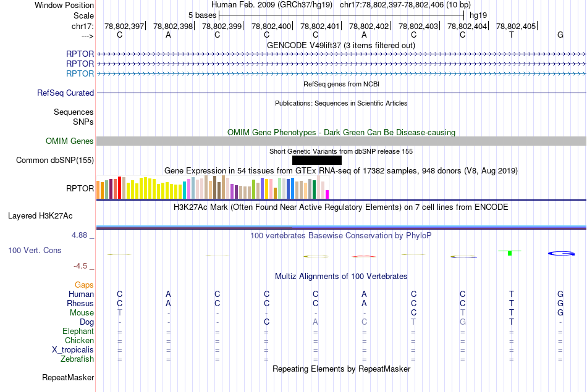Screen dimensions: 587x392
Task: Click the Sequences publications track label
Action: click(74, 112)
